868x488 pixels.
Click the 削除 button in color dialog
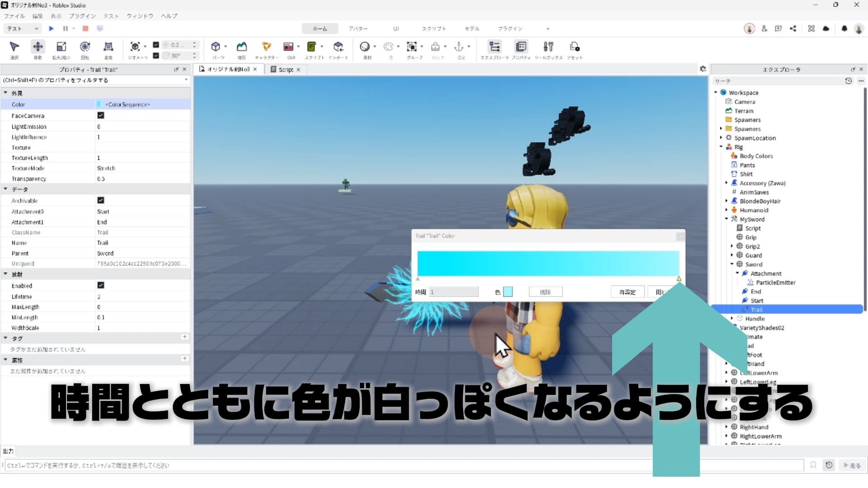point(545,292)
